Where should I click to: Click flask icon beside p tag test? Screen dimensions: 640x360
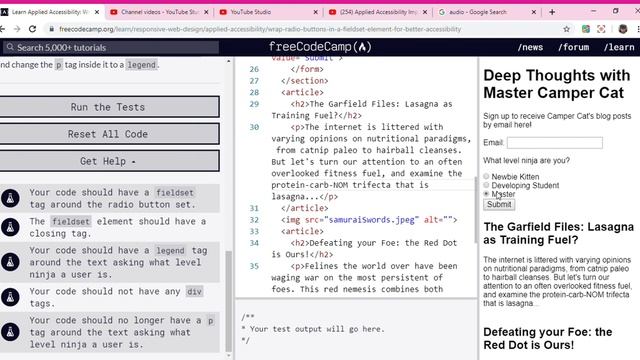coord(10,332)
